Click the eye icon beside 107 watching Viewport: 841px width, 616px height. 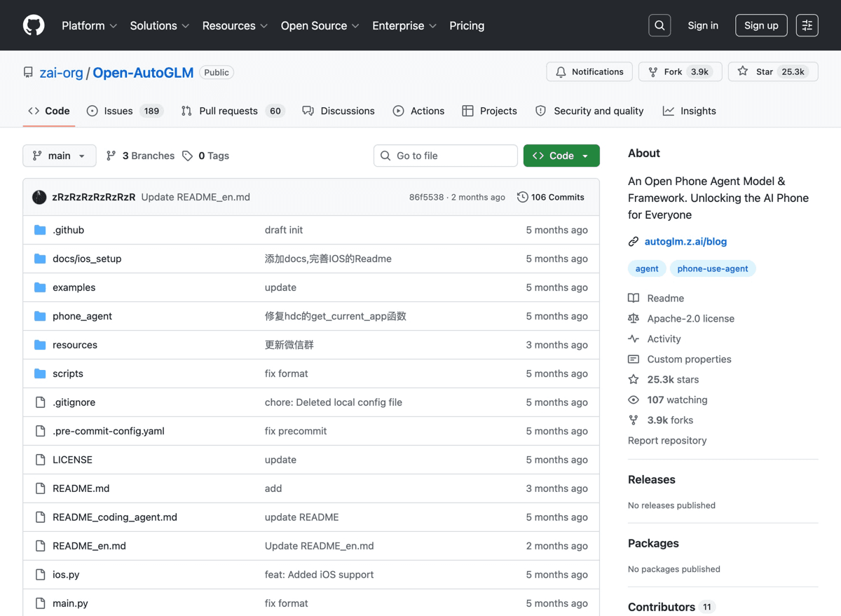pos(634,399)
